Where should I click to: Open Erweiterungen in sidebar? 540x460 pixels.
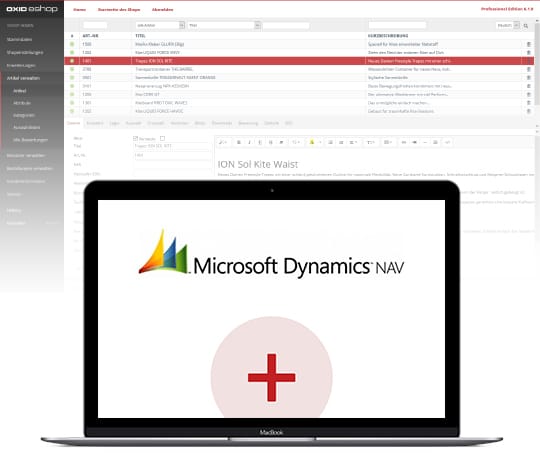coord(21,65)
